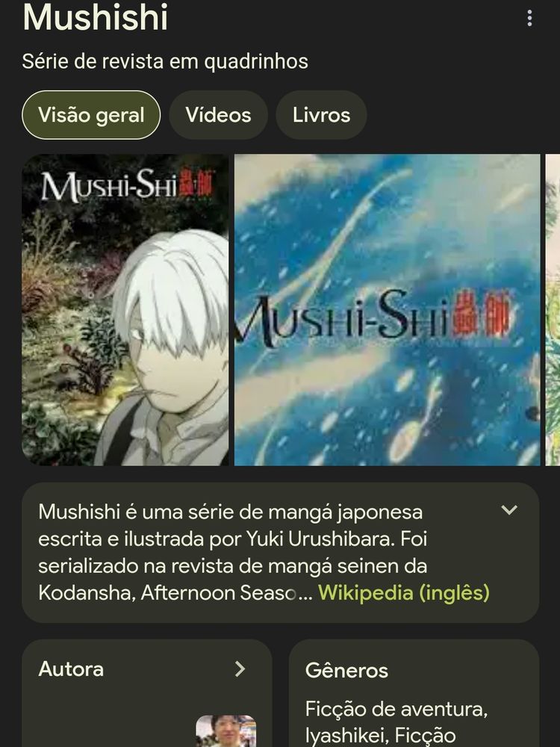Expand the Mushishi description with chevron
The width and height of the screenshot is (560, 747).
509,509
